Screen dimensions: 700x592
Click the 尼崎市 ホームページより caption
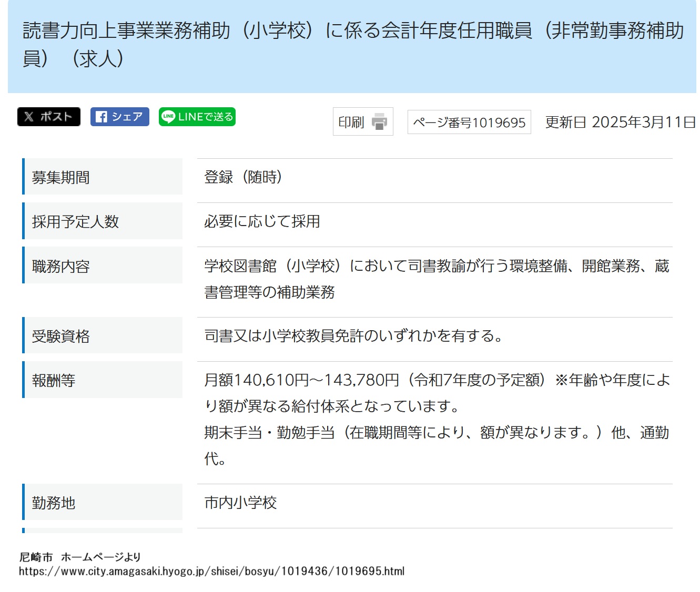pyautogui.click(x=80, y=557)
